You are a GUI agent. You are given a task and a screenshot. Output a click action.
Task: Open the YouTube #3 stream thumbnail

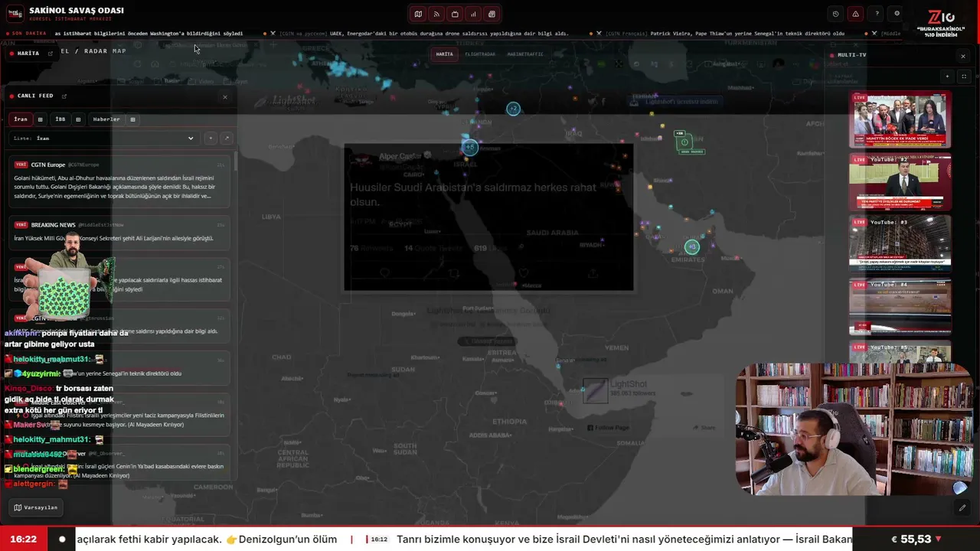click(900, 243)
